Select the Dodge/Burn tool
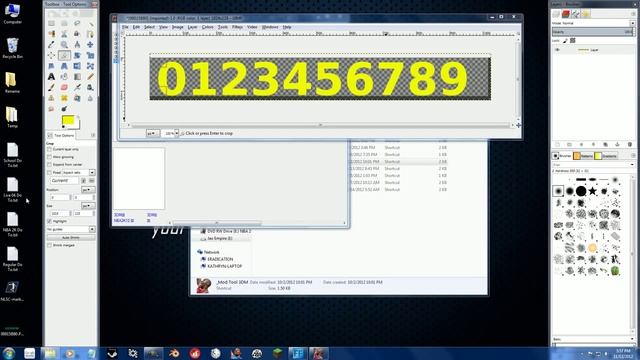This screenshot has width=640, height=360. coord(64,109)
